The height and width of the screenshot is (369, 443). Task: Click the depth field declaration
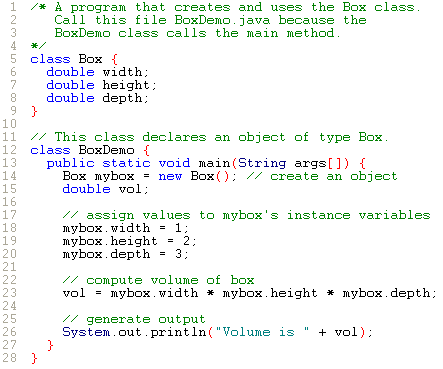coord(97,98)
